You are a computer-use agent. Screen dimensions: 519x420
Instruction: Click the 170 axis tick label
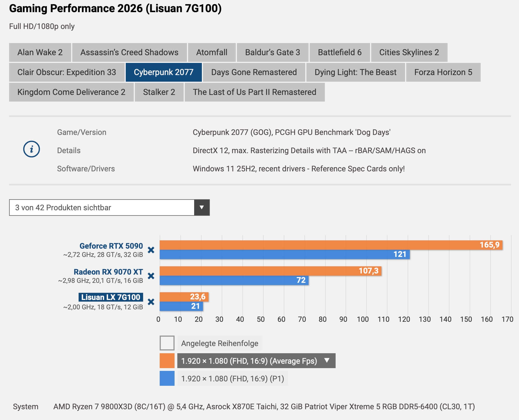[x=507, y=320]
